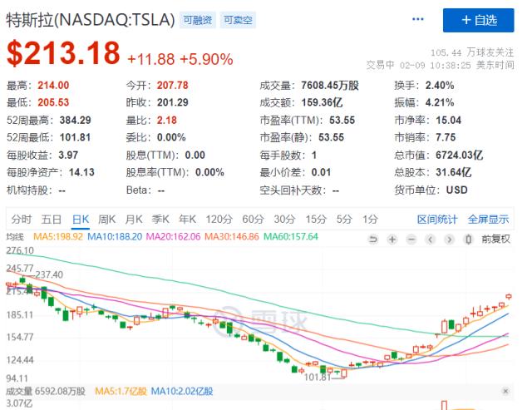
Task: Click the 可融资 tag
Action: click(x=198, y=20)
